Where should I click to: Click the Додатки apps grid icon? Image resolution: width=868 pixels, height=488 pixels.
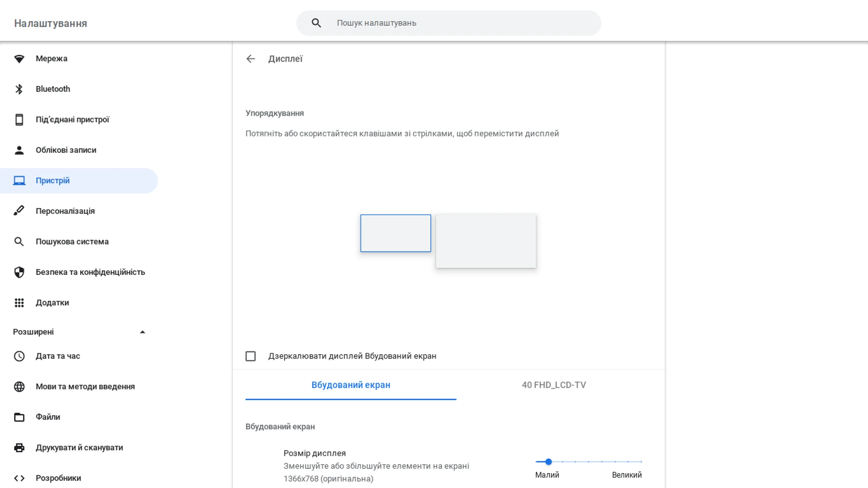click(19, 303)
